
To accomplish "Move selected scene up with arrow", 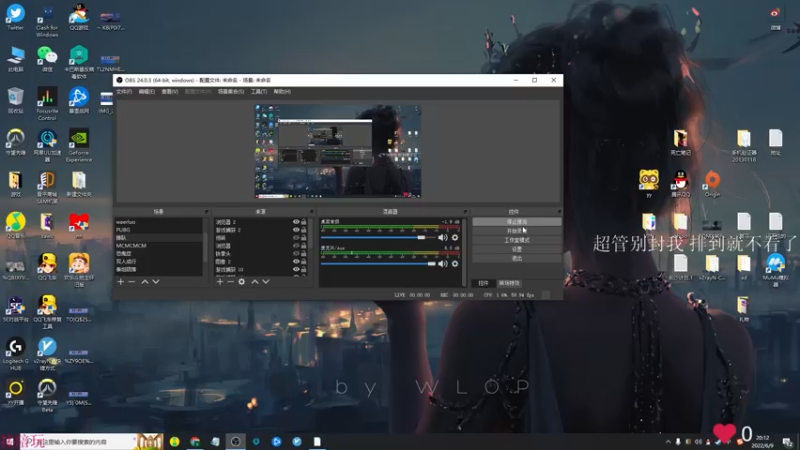I will pos(144,282).
